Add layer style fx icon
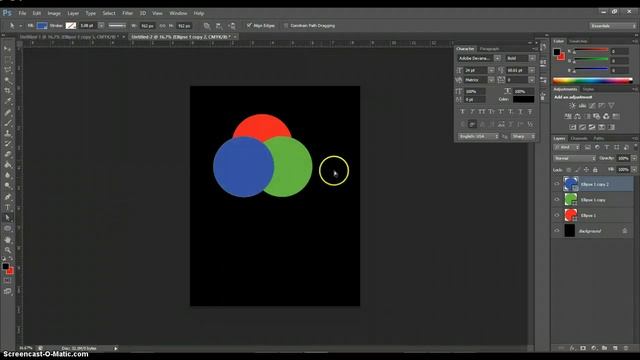 (572, 348)
